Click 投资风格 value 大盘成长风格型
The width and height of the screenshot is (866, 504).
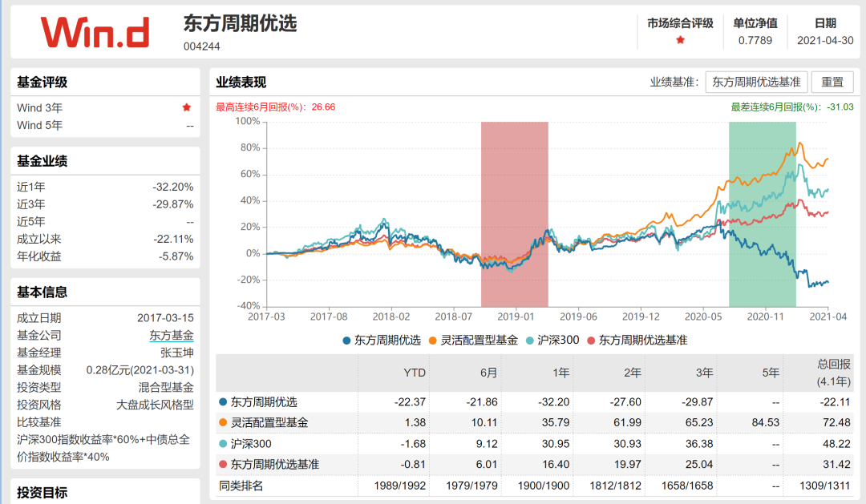[x=155, y=405]
